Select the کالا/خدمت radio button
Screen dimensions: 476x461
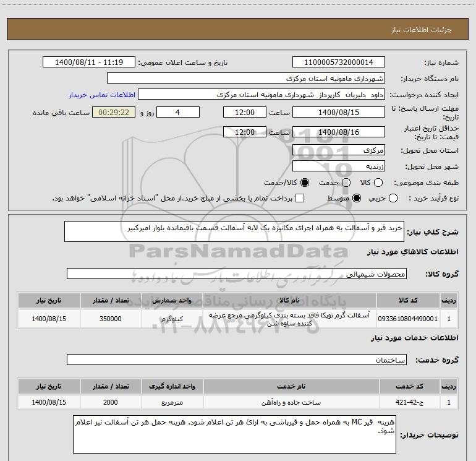305,183
